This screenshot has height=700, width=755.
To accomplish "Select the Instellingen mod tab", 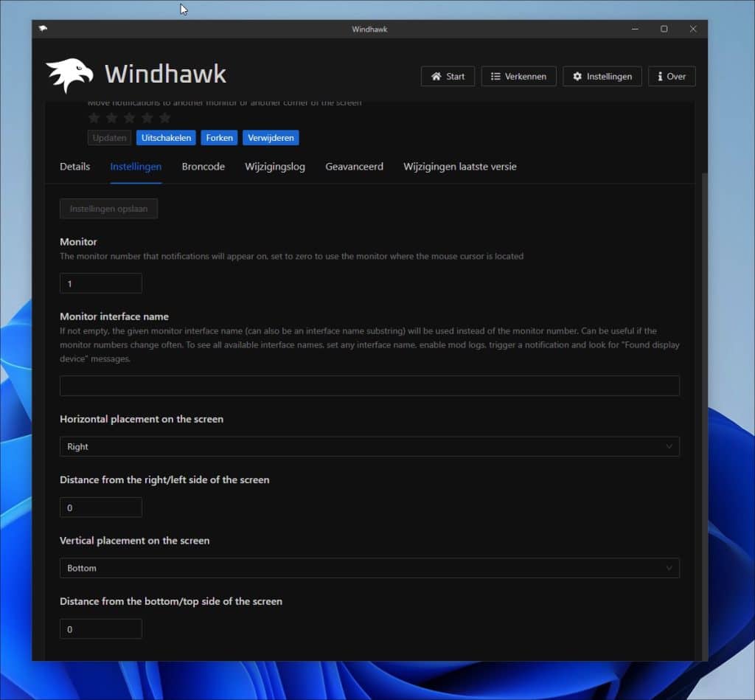I will 136,167.
